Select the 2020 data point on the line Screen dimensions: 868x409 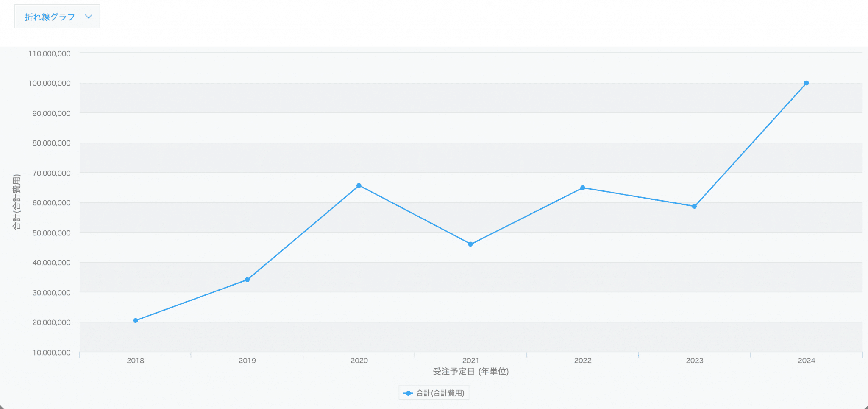click(x=359, y=185)
